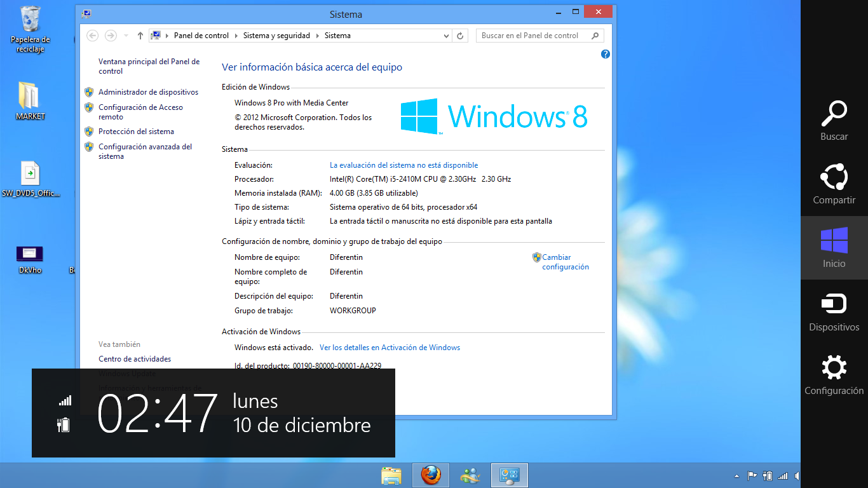Open the blue help question mark
The height and width of the screenshot is (488, 868).
tap(606, 55)
